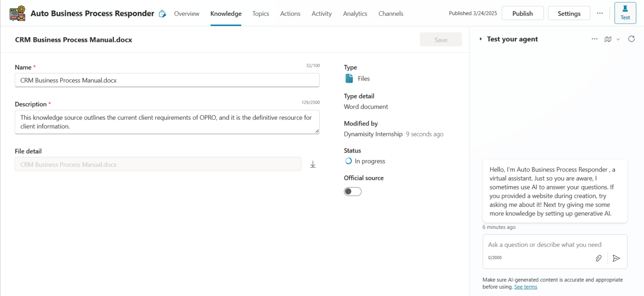Open the See terms link
The image size is (644, 296).
coord(525,287)
